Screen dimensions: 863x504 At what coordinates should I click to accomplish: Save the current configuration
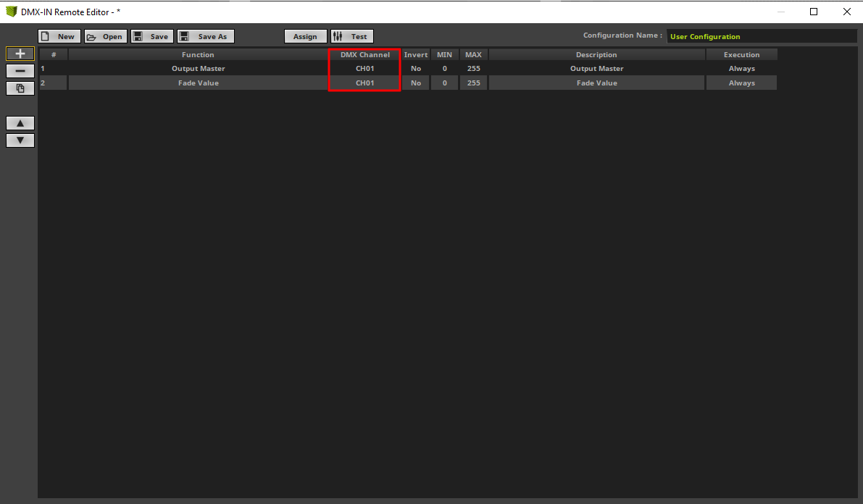tap(152, 36)
